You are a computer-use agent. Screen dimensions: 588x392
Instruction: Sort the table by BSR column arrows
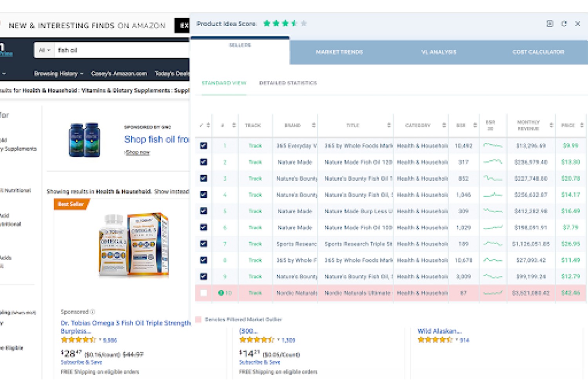[475, 125]
